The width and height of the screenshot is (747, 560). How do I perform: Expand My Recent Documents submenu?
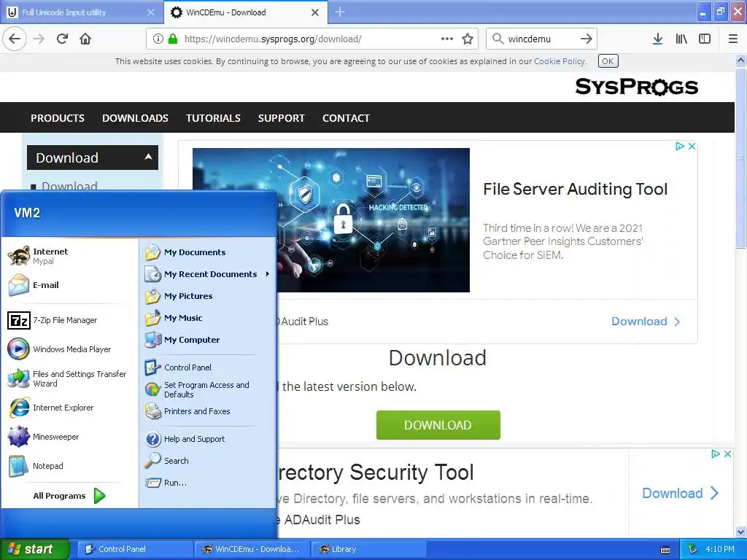coord(208,274)
